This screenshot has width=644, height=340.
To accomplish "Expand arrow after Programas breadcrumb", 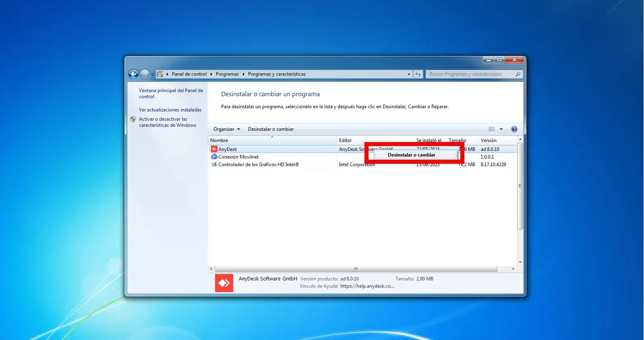I will click(x=244, y=74).
